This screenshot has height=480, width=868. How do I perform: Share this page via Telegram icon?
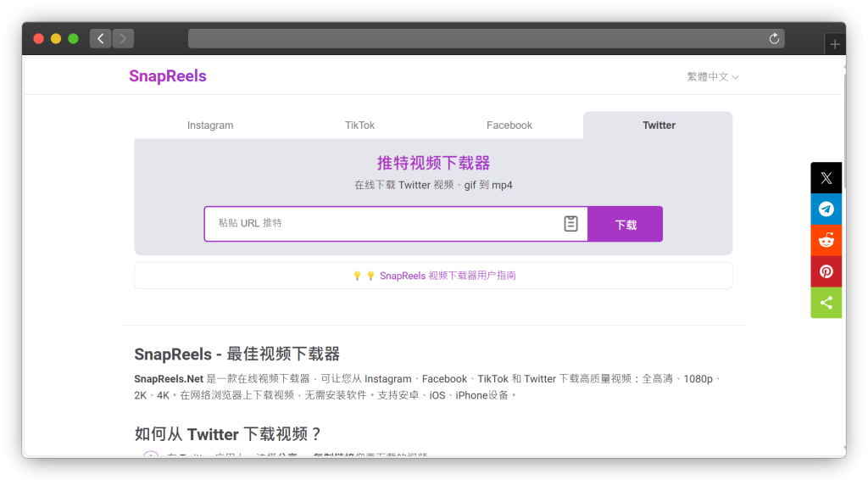click(x=826, y=209)
